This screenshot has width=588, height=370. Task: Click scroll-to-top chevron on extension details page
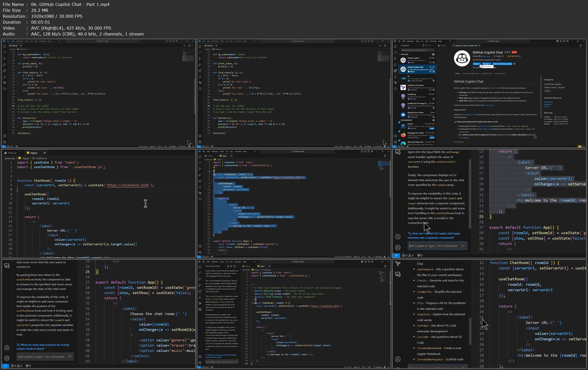pyautogui.click(x=535, y=137)
